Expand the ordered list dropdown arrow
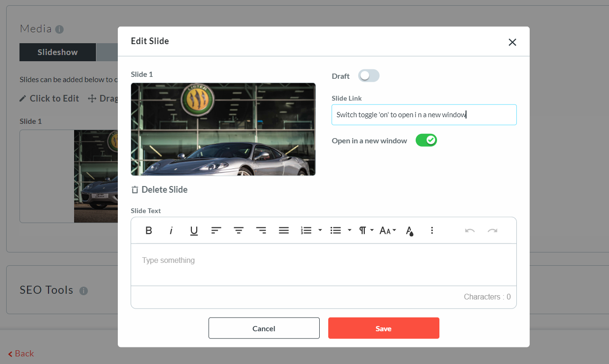Image resolution: width=609 pixels, height=364 pixels. (320, 231)
